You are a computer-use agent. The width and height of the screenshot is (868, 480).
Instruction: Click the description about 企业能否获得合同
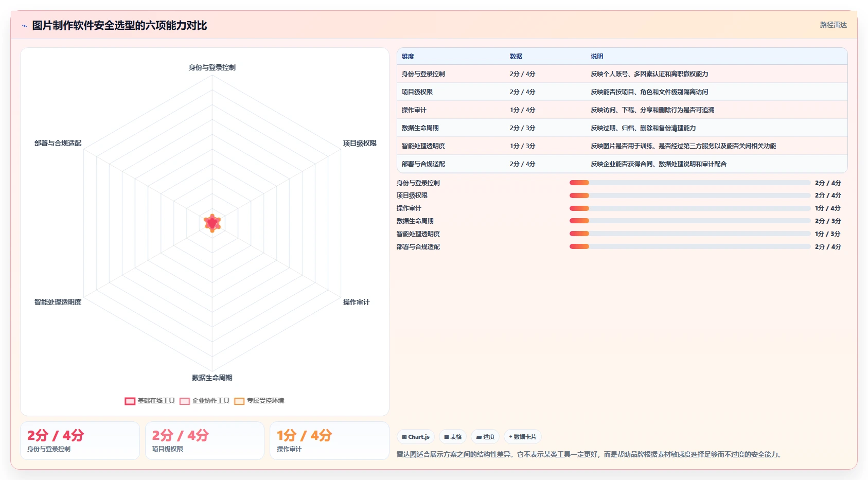pyautogui.click(x=659, y=164)
